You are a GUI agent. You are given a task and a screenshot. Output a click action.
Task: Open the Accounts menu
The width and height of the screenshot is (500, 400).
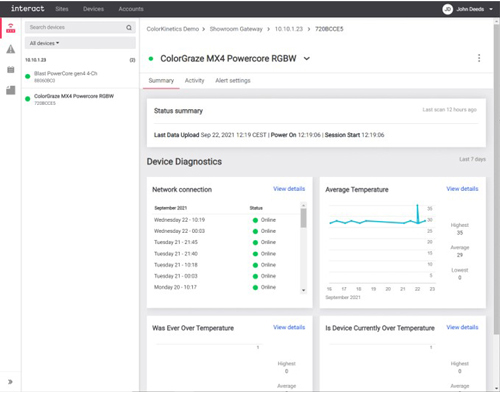[x=131, y=9]
